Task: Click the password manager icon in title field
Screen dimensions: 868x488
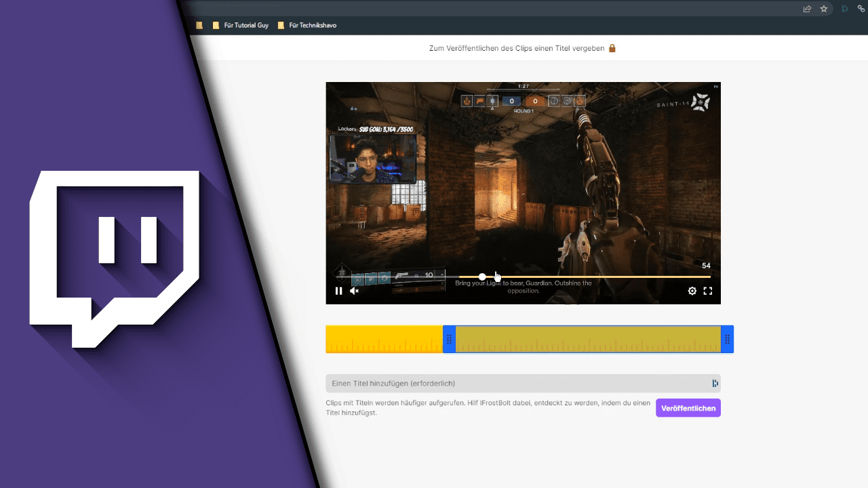Action: [715, 384]
